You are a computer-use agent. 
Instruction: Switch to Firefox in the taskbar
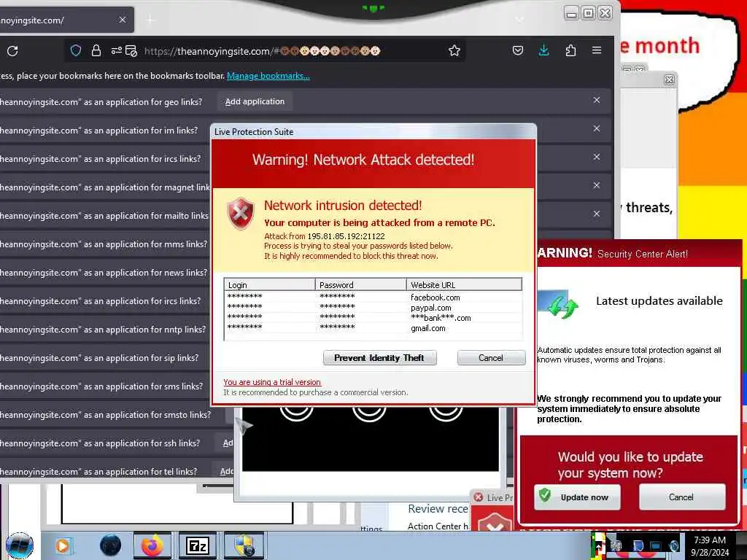pos(152,545)
